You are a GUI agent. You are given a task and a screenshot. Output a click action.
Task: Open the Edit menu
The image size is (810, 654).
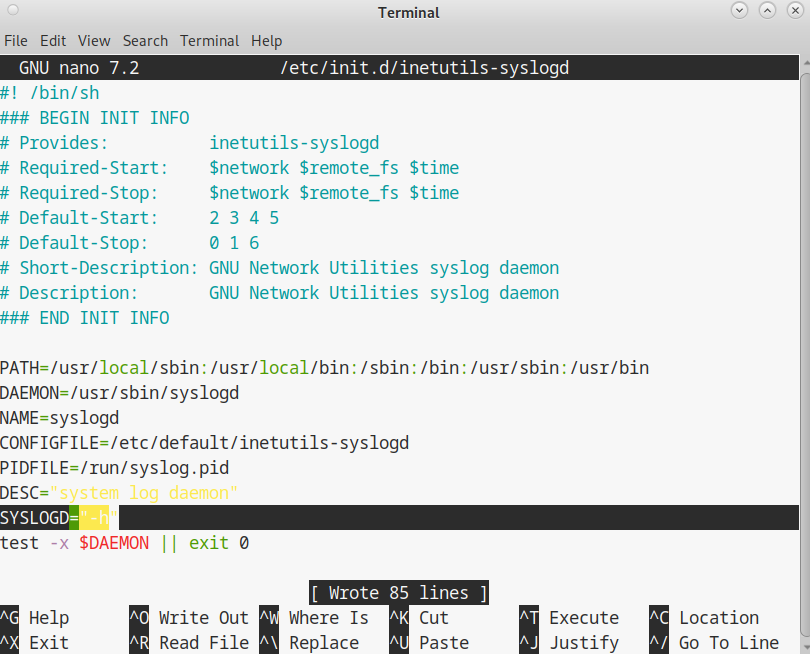53,41
